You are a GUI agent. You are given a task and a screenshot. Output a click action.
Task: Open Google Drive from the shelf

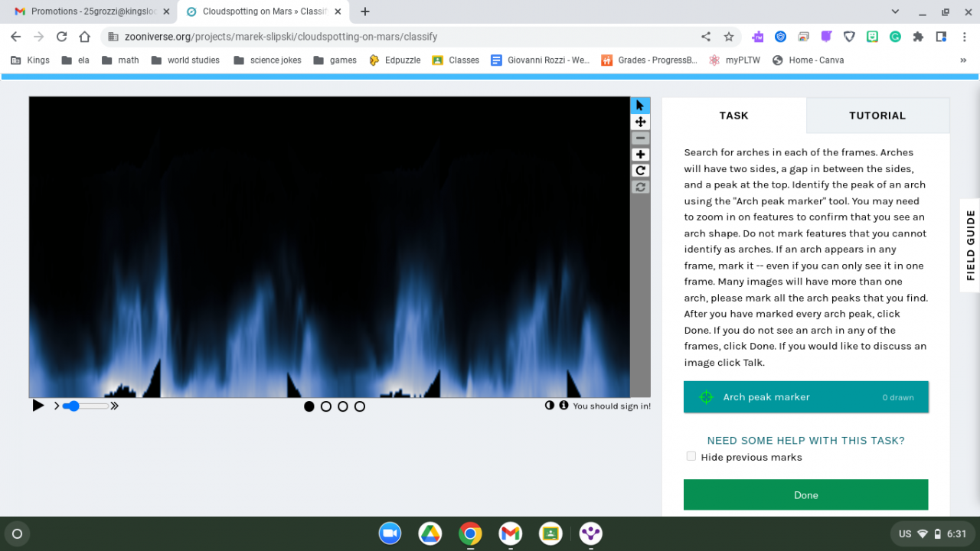(x=430, y=533)
